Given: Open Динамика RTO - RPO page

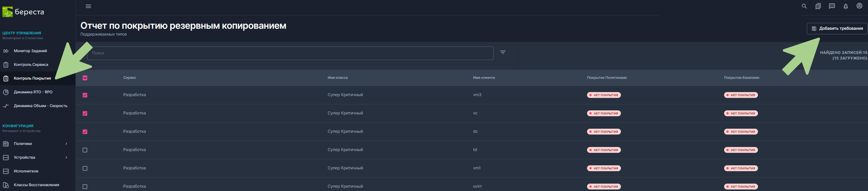Looking at the screenshot, I should pos(33,92).
